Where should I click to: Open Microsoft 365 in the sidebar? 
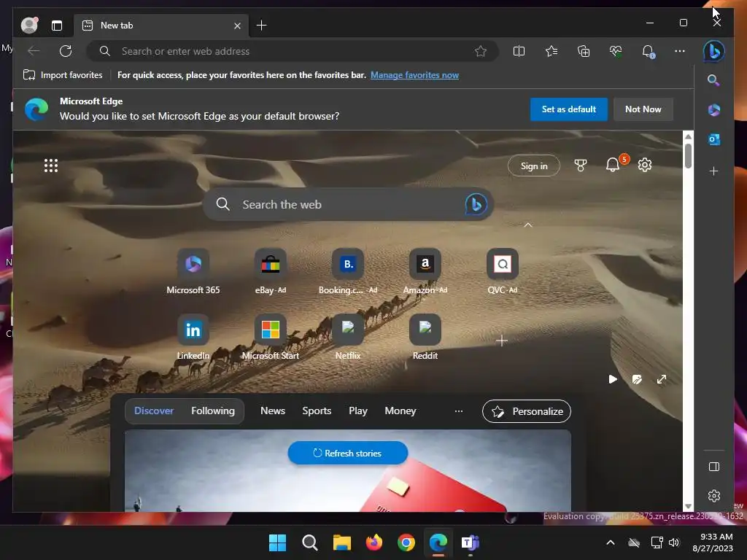(713, 110)
